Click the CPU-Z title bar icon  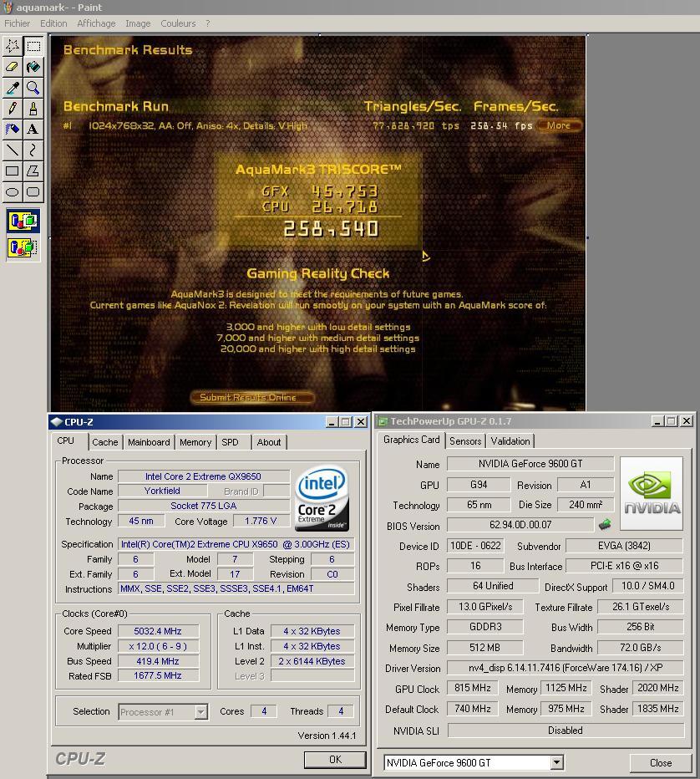[x=57, y=422]
